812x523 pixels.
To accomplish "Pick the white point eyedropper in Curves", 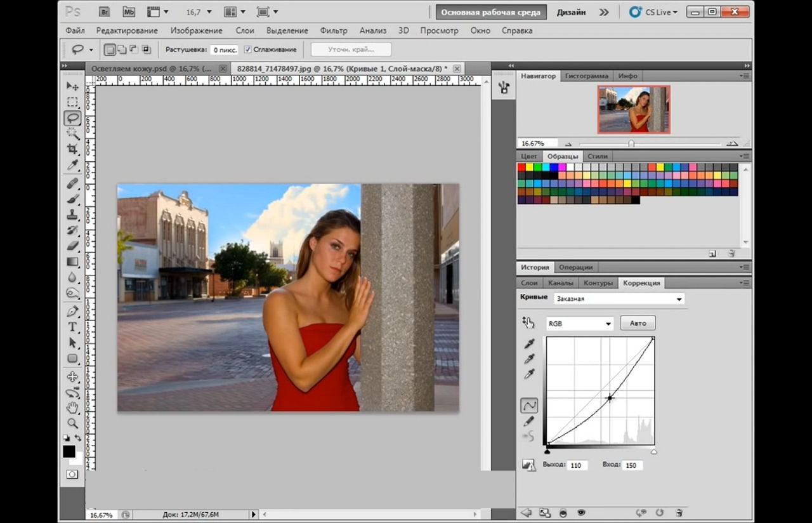I will tap(528, 374).
